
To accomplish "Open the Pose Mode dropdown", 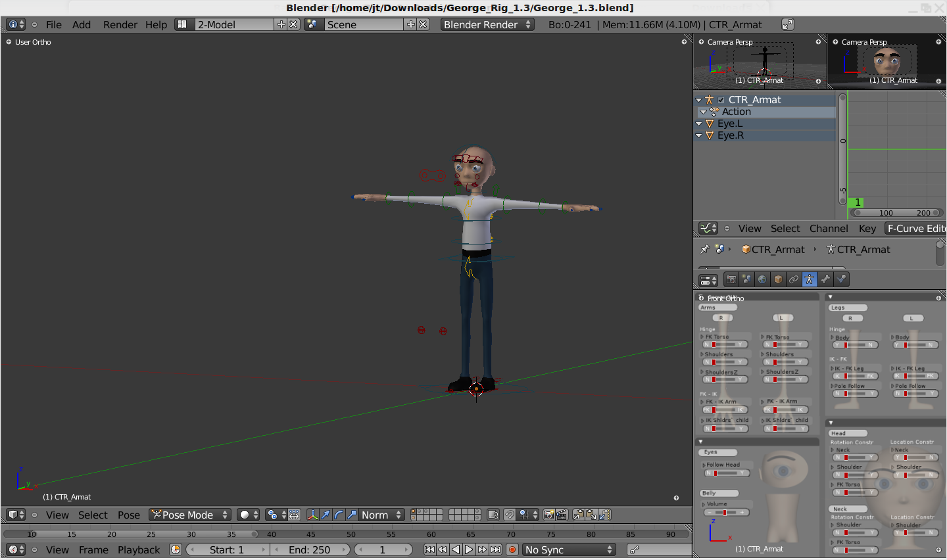I will pyautogui.click(x=189, y=515).
